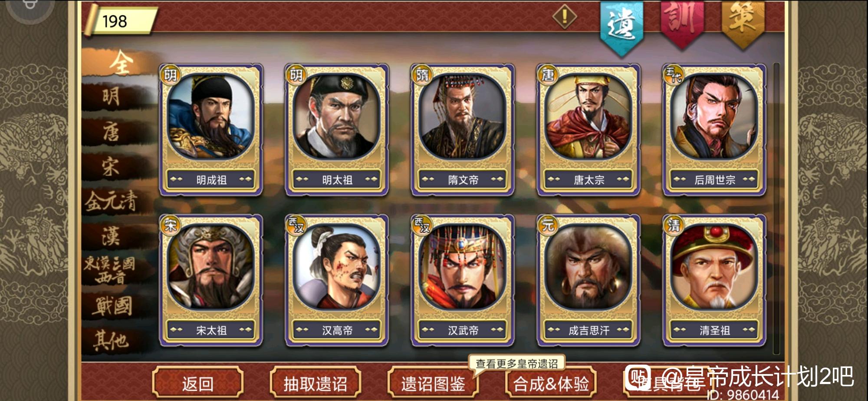
Task: Tap the 清 dynasty badge on 清圣祖
Action: coord(674,225)
